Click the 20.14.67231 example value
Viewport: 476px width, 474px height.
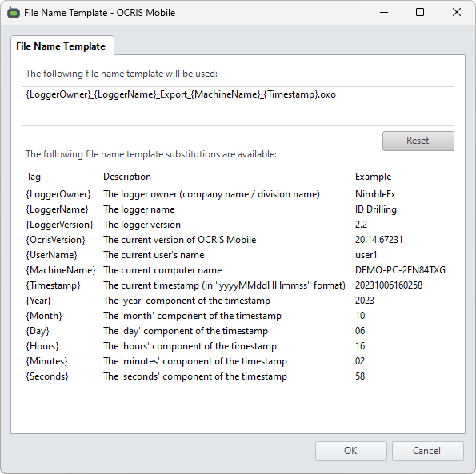[x=379, y=240]
